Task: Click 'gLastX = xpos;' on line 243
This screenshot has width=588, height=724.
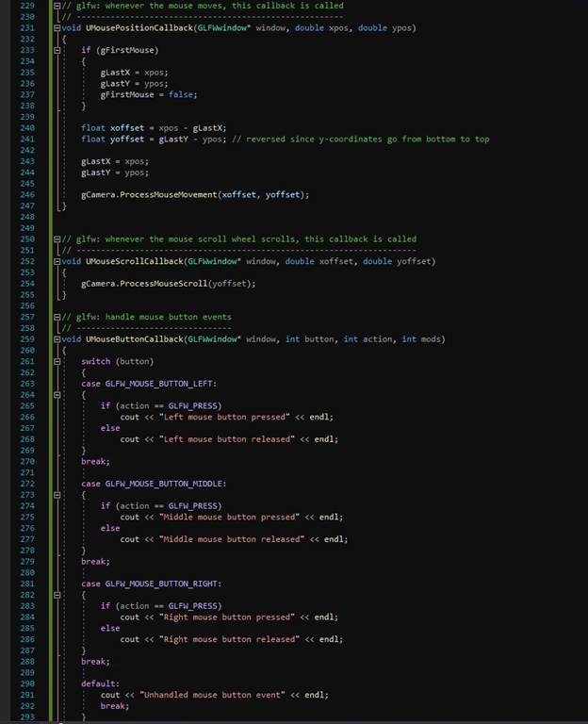Action: [115, 161]
